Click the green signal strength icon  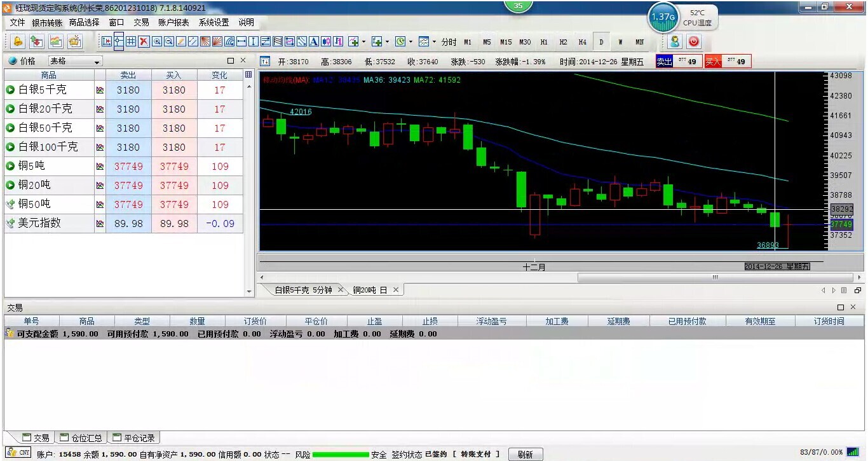pos(853,452)
